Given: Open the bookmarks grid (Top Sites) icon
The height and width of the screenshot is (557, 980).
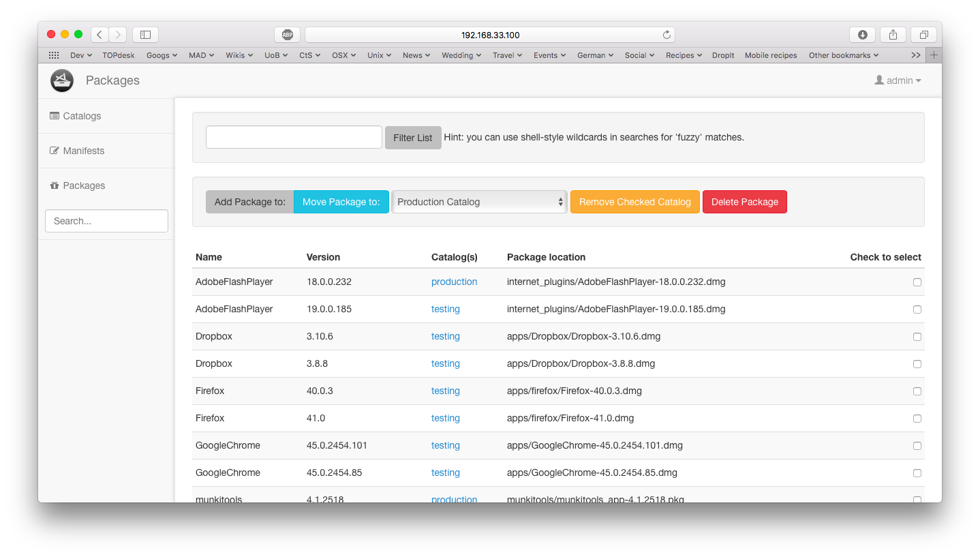Looking at the screenshot, I should [x=54, y=55].
